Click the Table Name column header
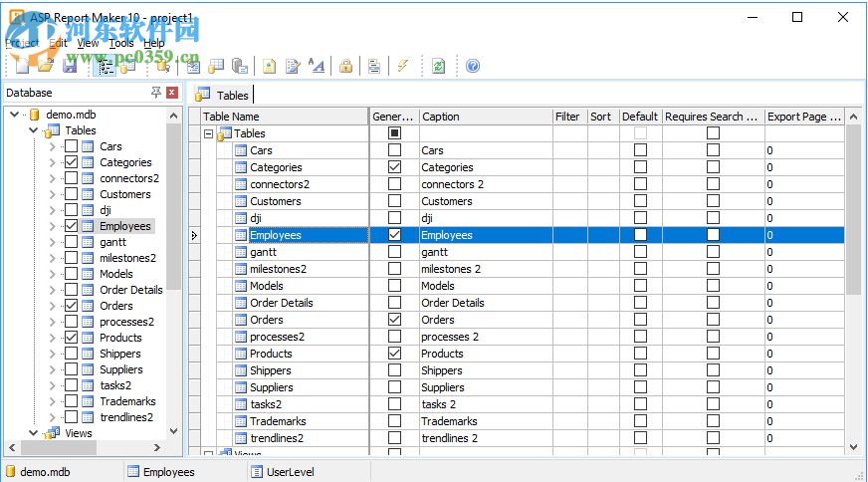Screen dimensions: 868x482 285,117
